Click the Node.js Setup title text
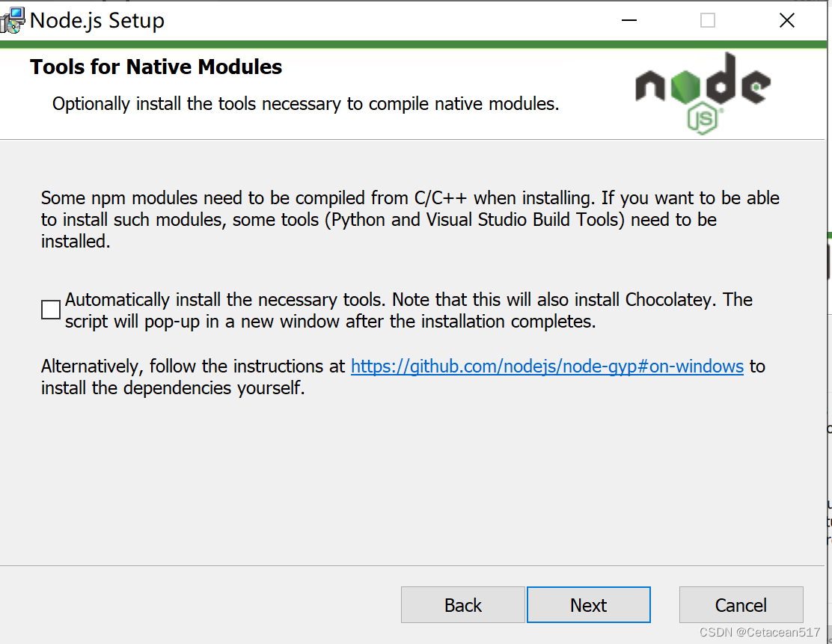The height and width of the screenshot is (644, 832). (96, 20)
